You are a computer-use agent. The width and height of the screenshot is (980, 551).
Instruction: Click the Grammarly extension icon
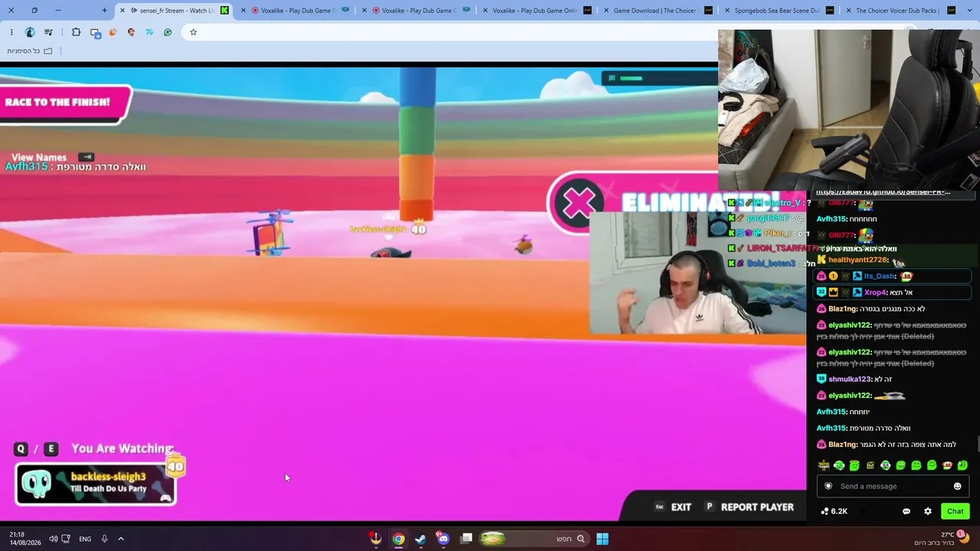click(x=168, y=32)
